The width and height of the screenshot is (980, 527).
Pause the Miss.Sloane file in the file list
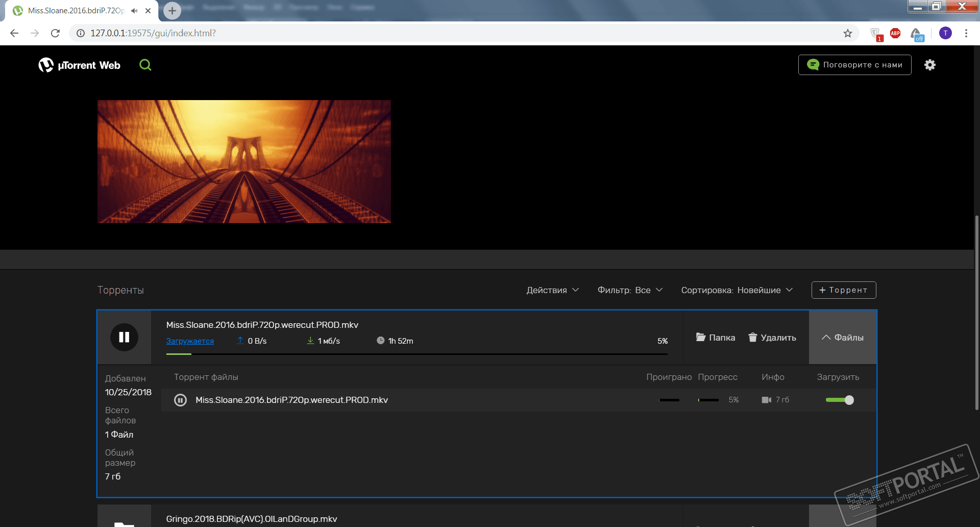[180, 400]
